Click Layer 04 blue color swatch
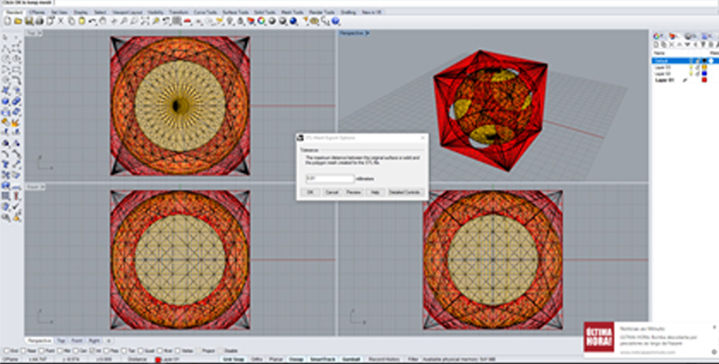 [704, 73]
